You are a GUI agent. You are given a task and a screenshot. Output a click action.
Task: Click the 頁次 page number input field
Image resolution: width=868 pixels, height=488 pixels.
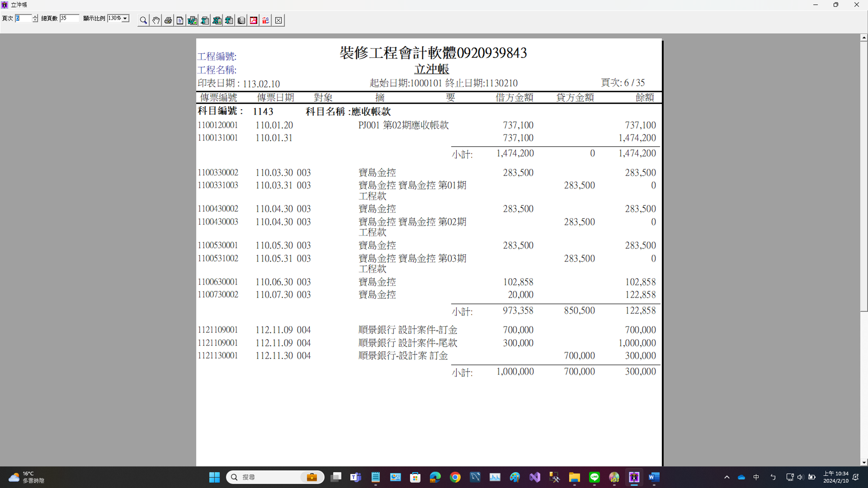23,18
